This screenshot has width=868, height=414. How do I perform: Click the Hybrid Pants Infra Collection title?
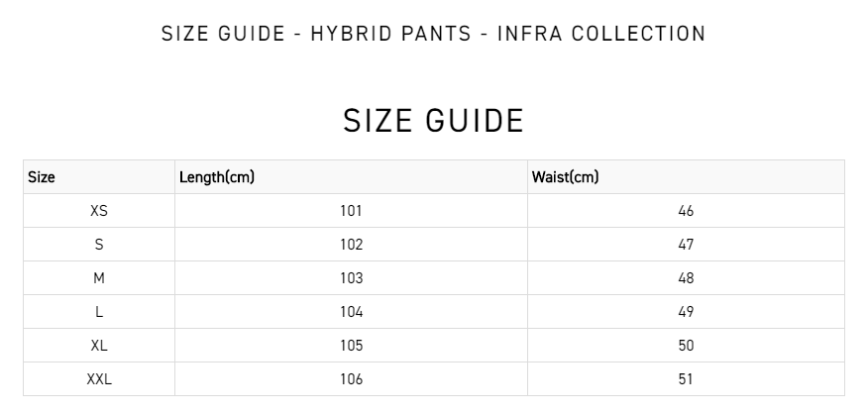click(x=433, y=34)
